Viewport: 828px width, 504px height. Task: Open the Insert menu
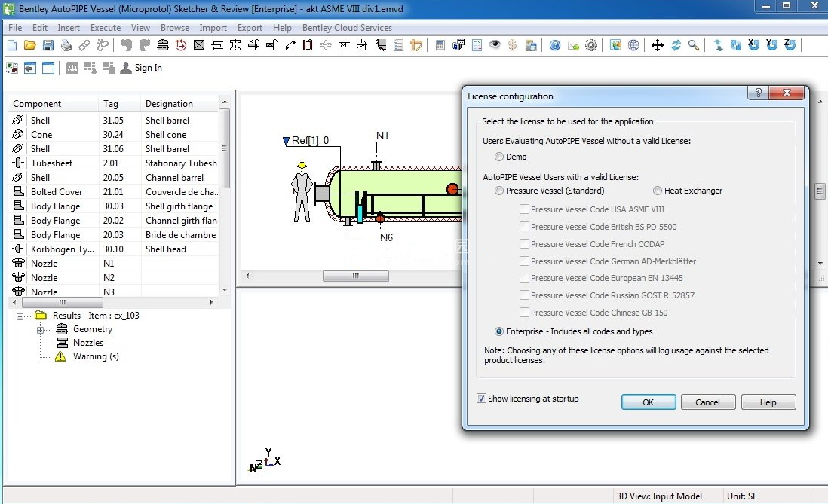pos(69,27)
